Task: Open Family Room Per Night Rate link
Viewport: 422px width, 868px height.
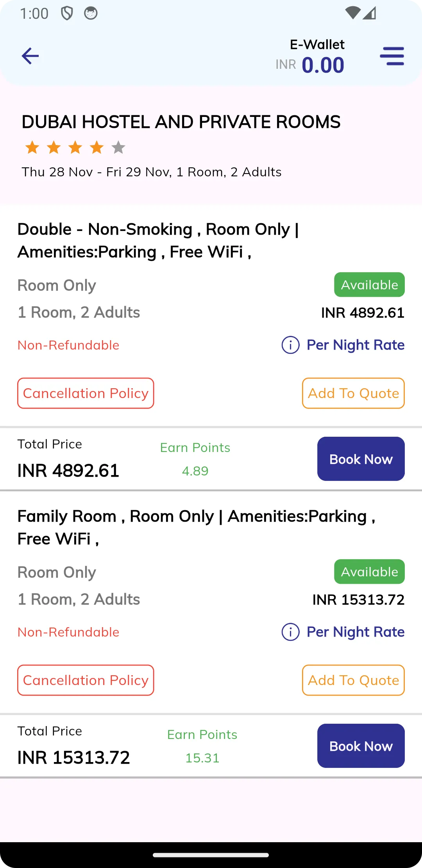Action: coord(356,632)
